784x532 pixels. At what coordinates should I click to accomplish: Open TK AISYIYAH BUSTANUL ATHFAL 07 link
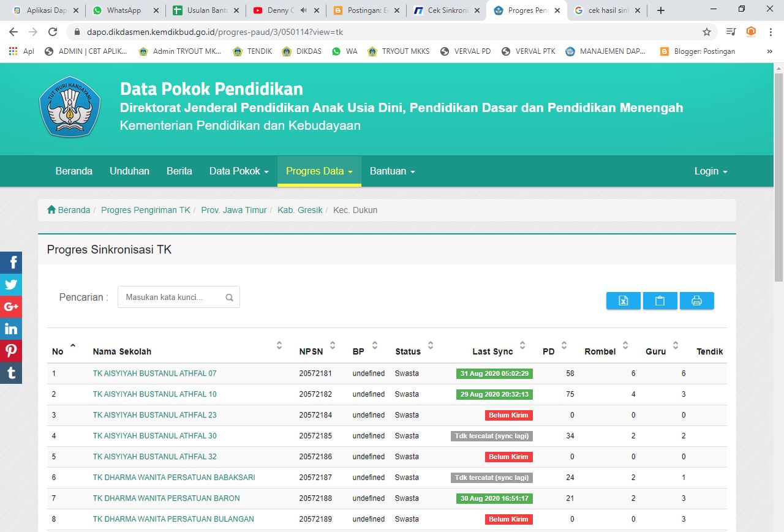(154, 373)
